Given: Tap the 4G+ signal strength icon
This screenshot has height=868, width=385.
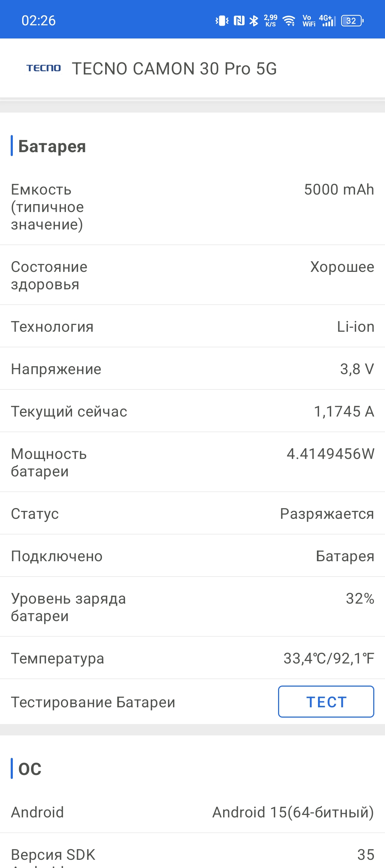Looking at the screenshot, I should click(327, 21).
